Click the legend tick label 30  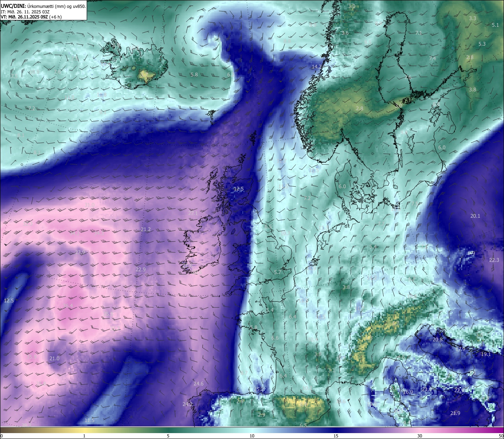420,436
